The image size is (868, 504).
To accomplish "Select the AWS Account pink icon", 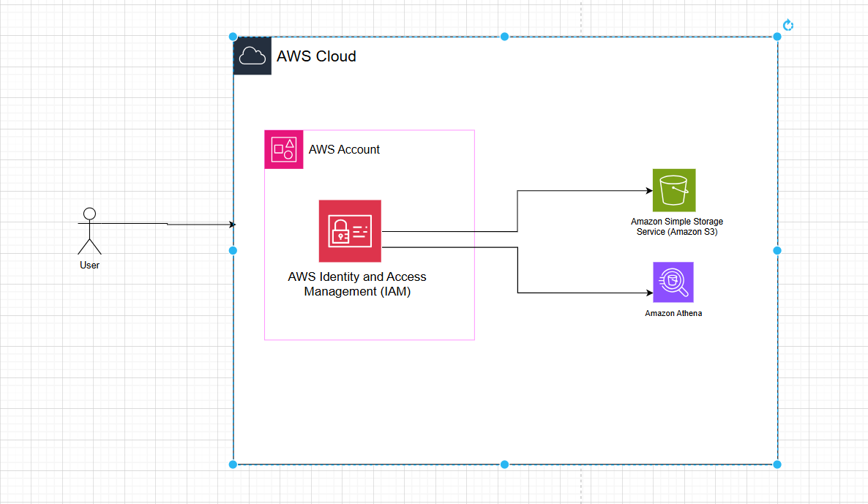I will tap(284, 149).
